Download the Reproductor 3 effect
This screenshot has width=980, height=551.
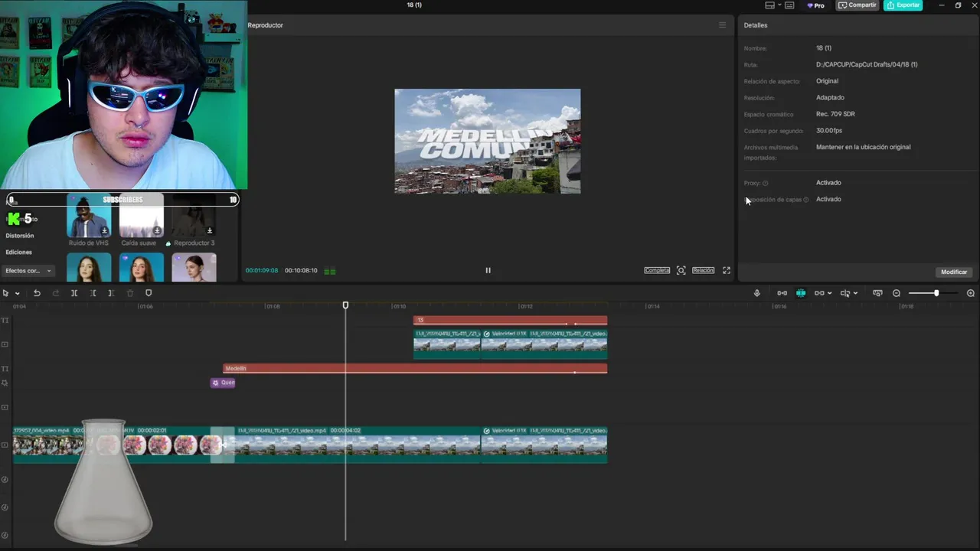(210, 230)
